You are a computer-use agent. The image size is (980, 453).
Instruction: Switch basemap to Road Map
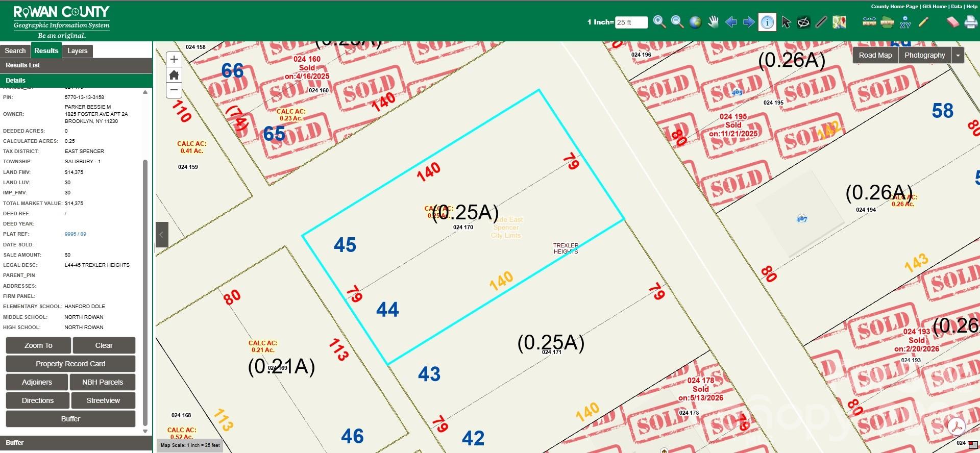875,55
